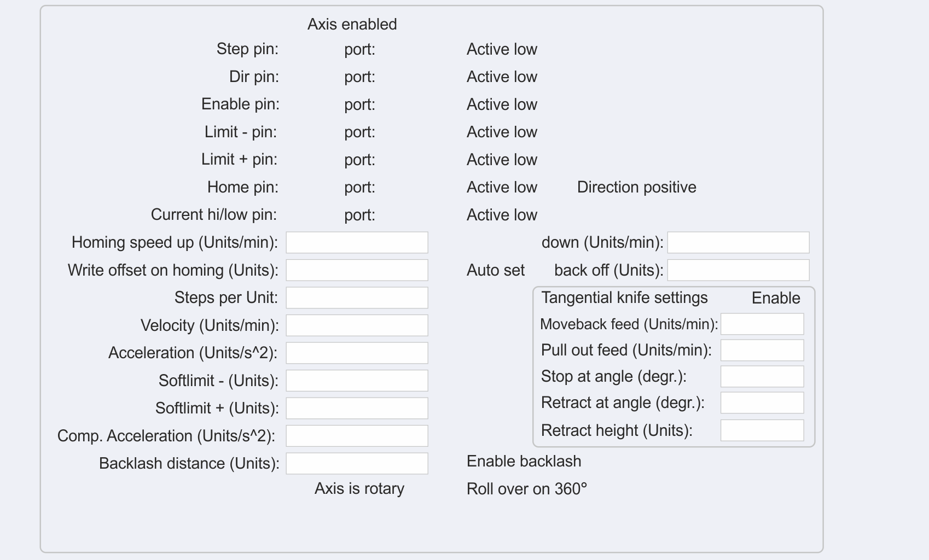
Task: Select the Write offset on homing field
Action: point(357,270)
